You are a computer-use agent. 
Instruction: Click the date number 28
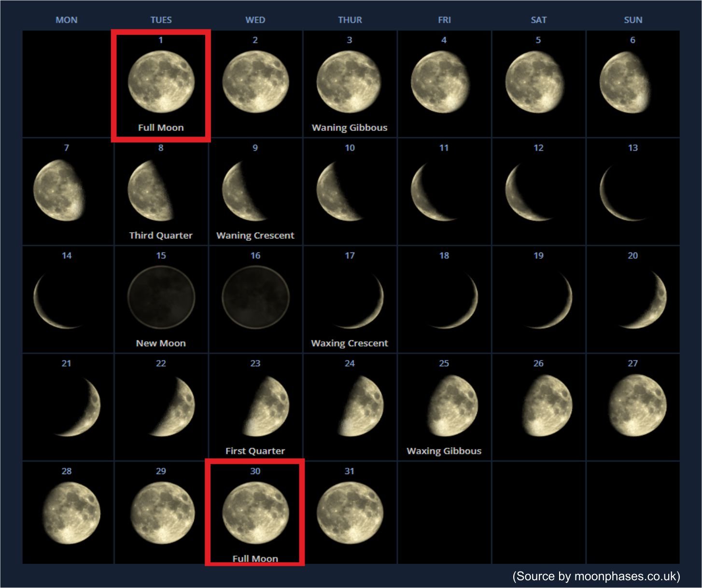pyautogui.click(x=67, y=471)
